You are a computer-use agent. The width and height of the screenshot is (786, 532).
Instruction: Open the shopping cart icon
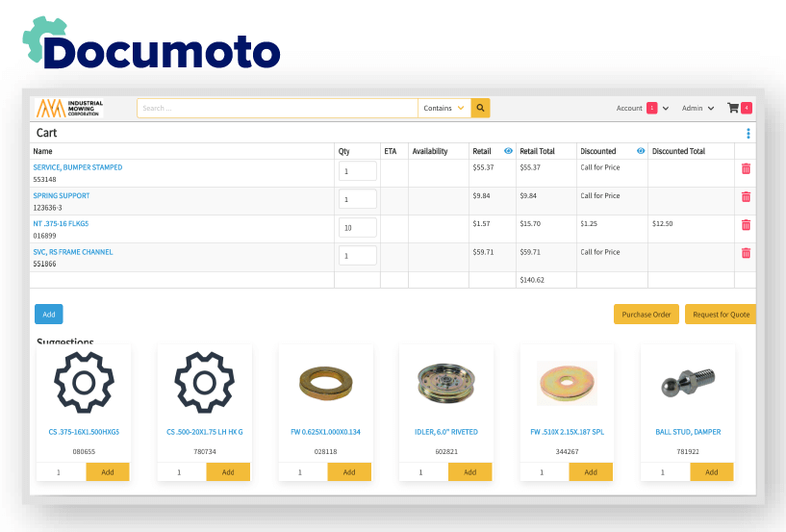[733, 108]
